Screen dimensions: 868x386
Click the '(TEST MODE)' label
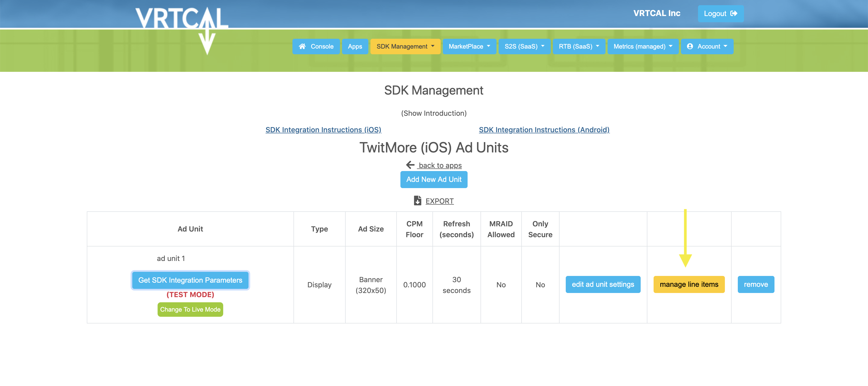pos(190,295)
